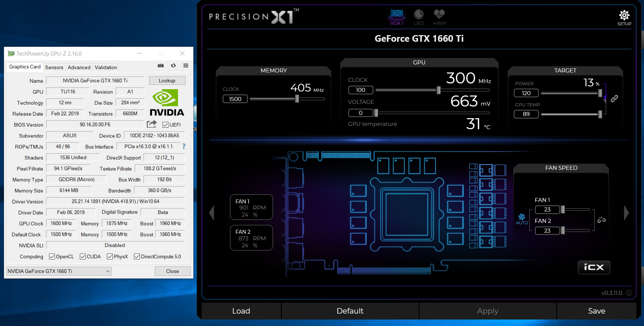Click the Save button
644x326 pixels.
(x=596, y=311)
